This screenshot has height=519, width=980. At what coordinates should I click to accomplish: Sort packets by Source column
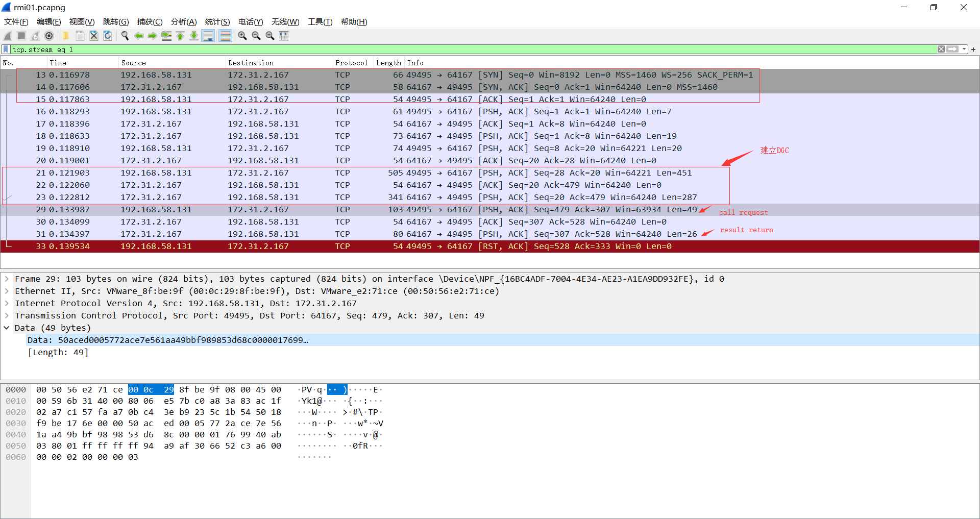pos(171,63)
